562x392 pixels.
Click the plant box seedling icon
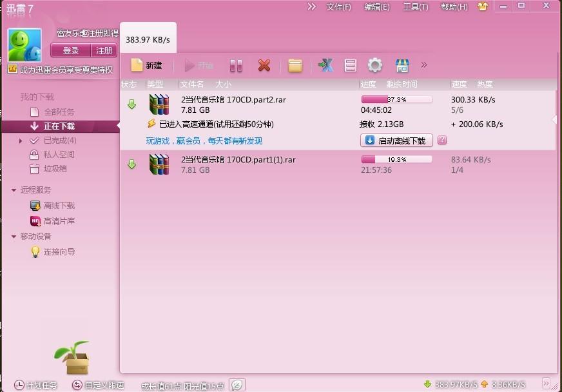[x=73, y=357]
